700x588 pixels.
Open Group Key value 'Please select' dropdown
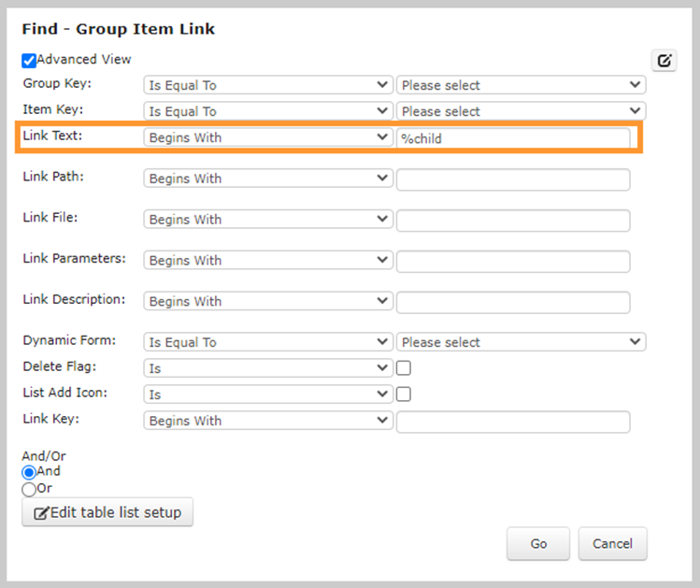click(x=521, y=85)
